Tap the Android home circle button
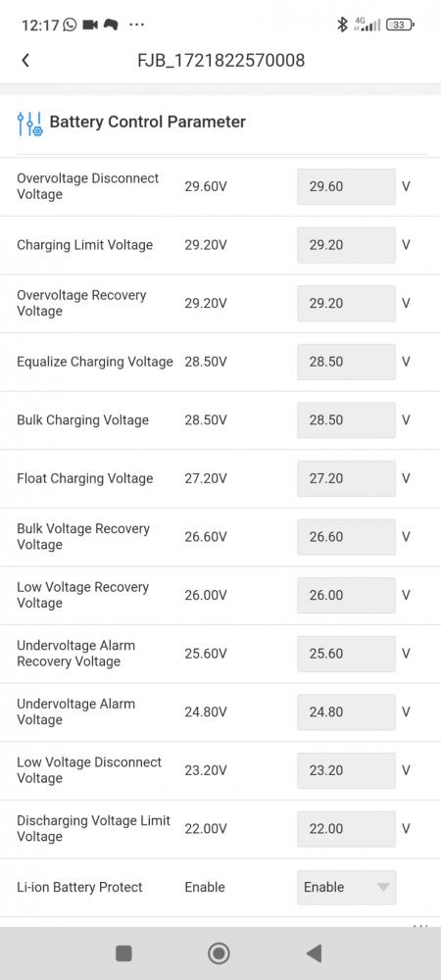The width and height of the screenshot is (441, 980). pos(219,954)
